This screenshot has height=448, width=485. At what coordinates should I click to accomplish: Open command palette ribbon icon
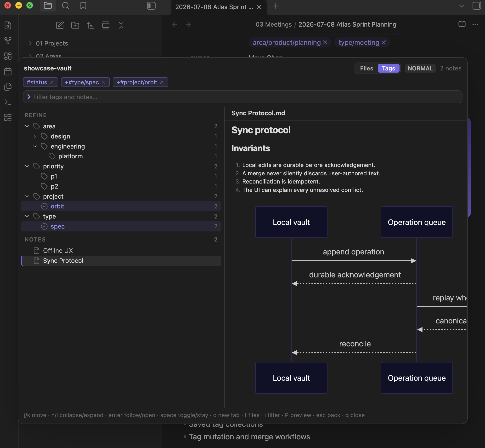8,102
